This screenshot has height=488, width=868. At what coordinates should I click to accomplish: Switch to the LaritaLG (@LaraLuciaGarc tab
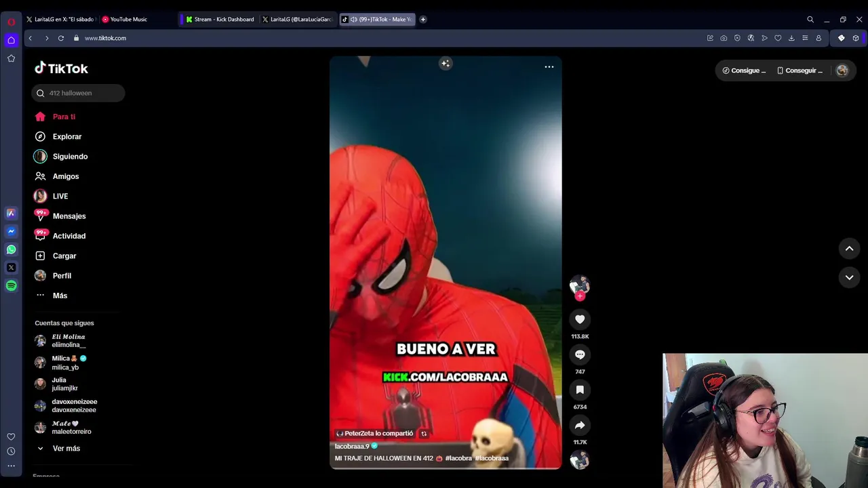pyautogui.click(x=298, y=20)
